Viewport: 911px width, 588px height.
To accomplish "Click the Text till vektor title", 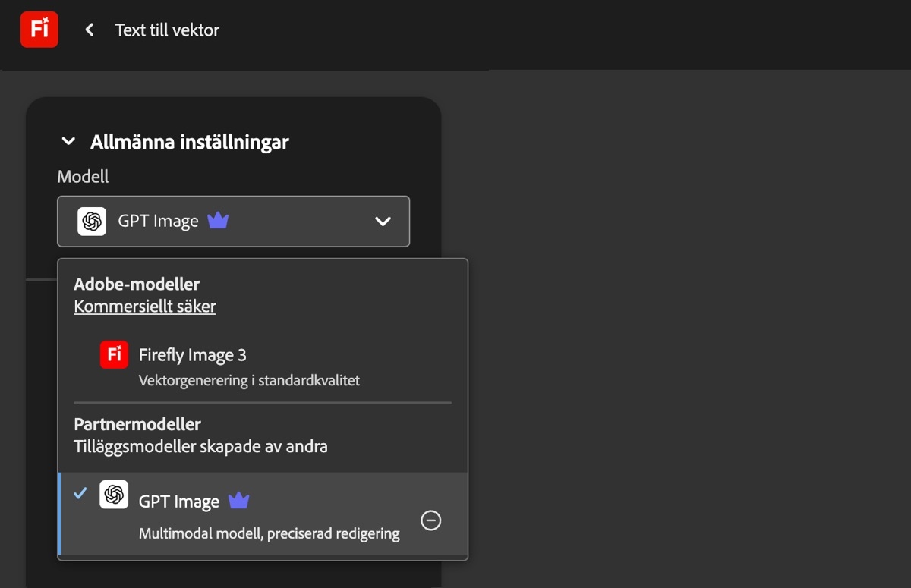I will tap(166, 29).
